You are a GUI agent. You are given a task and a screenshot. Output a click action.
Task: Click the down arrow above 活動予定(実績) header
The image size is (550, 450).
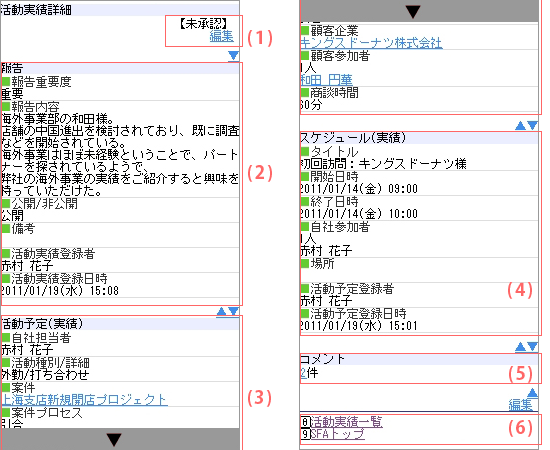233,311
